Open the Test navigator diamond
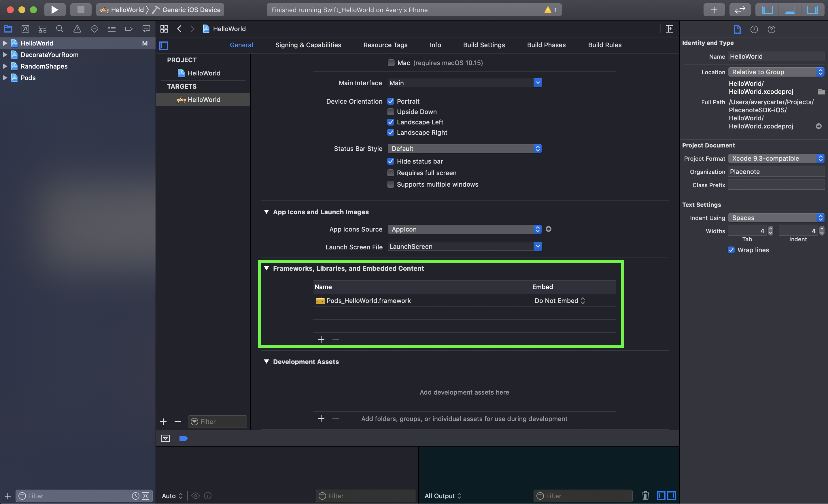This screenshot has width=828, height=504. coord(94,29)
